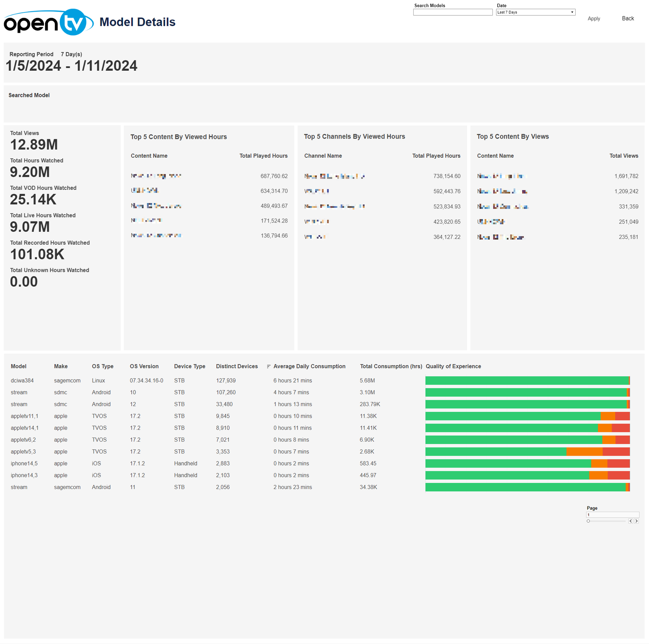Click the Total Consumption (hrs) column header
Image resolution: width=649 pixels, height=644 pixels.
(x=390, y=366)
